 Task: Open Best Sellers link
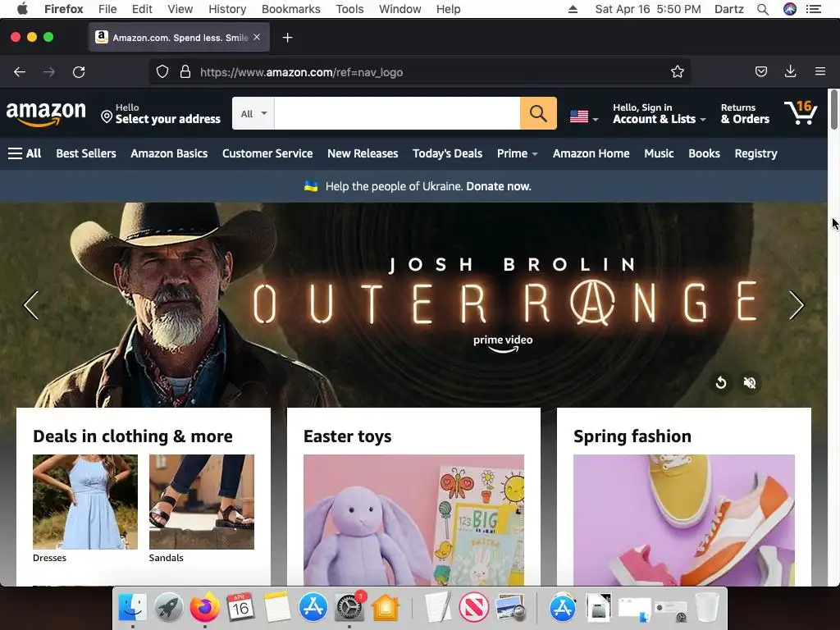coord(86,153)
